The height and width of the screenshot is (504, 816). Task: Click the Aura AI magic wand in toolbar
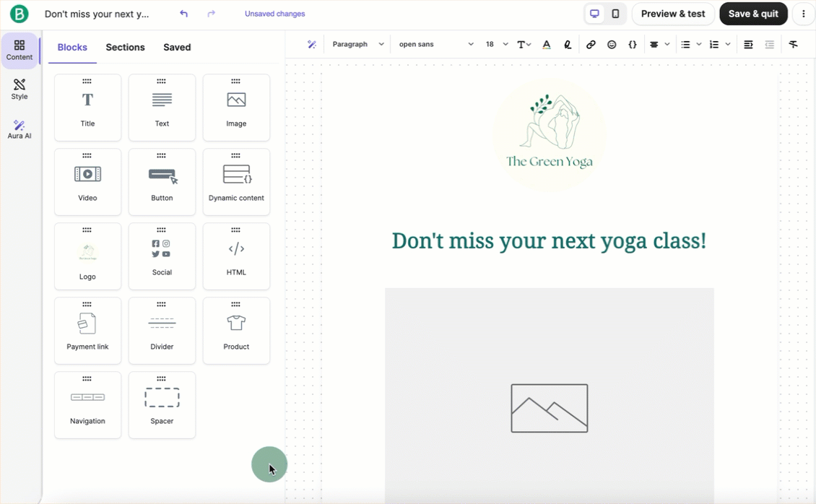tap(312, 45)
